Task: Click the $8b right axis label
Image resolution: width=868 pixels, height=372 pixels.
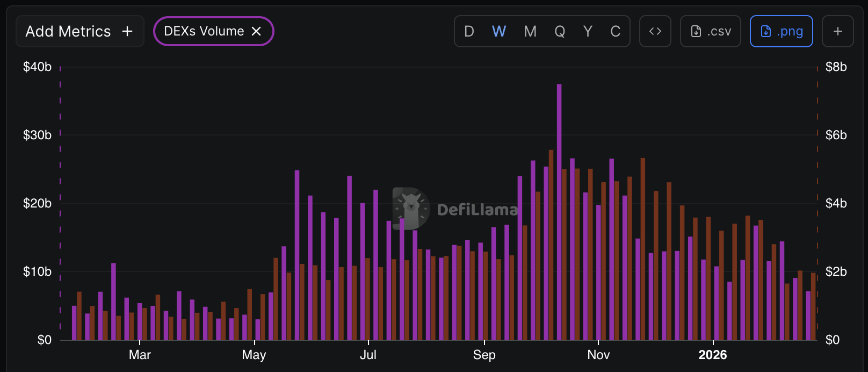Action: pyautogui.click(x=836, y=67)
